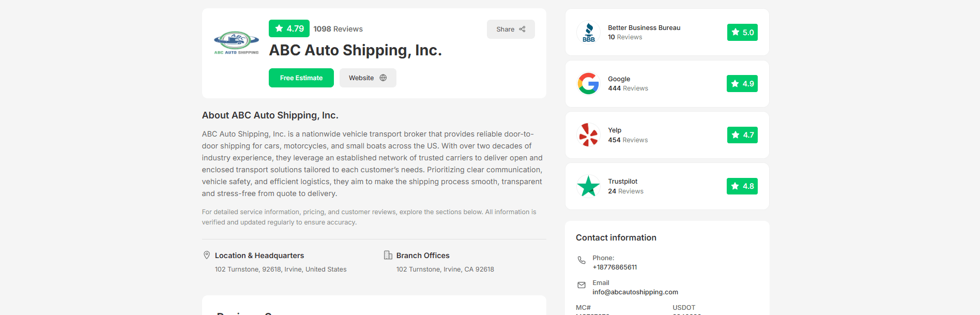This screenshot has width=980, height=315.
Task: Click the Share button
Action: (x=511, y=29)
